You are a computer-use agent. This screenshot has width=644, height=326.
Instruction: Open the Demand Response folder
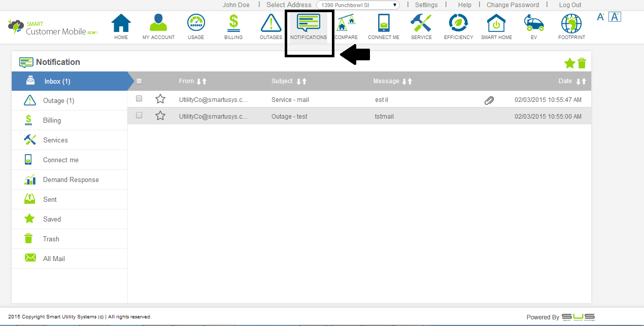tap(71, 179)
